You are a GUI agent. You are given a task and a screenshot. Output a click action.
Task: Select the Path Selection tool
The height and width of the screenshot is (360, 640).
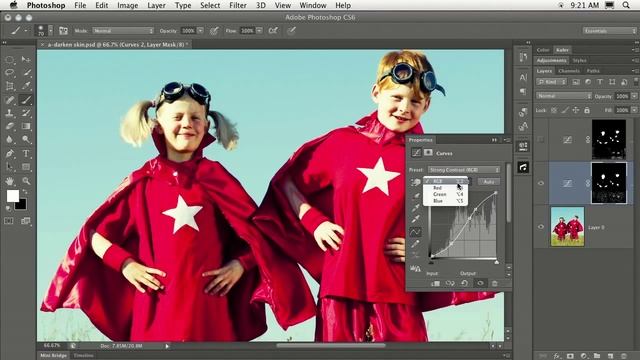pos(10,167)
